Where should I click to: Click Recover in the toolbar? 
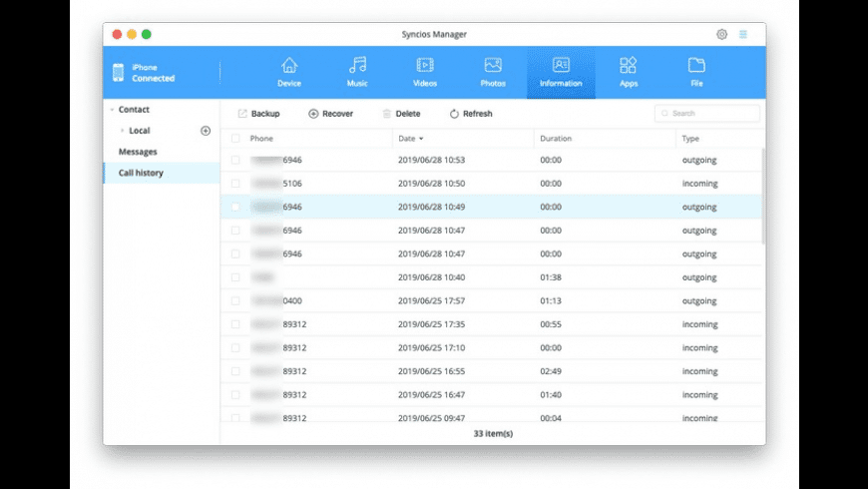pos(330,114)
